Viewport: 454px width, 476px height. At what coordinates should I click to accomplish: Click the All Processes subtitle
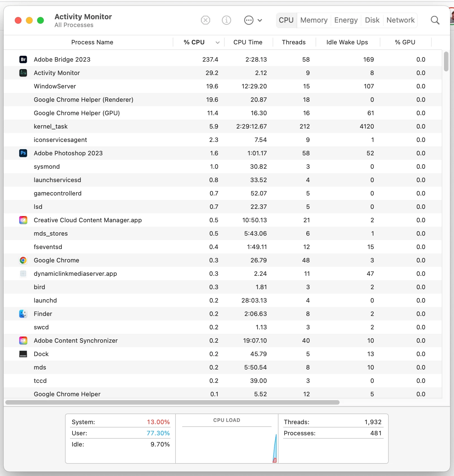[x=74, y=25]
